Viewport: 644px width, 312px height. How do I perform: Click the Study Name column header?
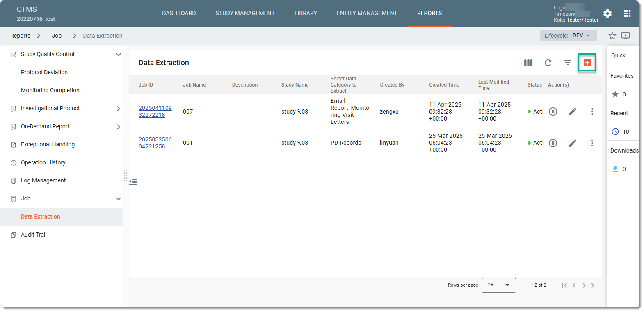295,85
